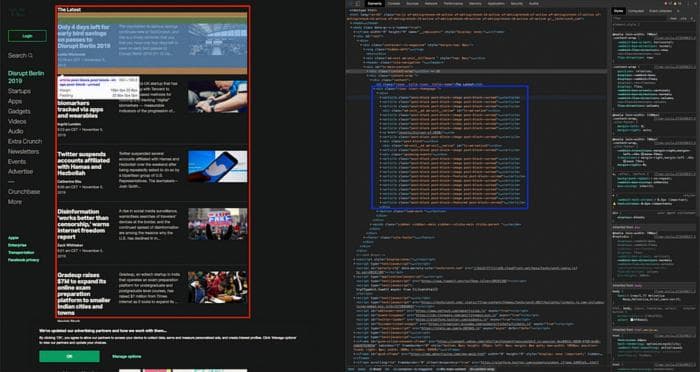Go to the Apps section
Image resolution: width=700 pixels, height=372 pixels.
pos(15,101)
